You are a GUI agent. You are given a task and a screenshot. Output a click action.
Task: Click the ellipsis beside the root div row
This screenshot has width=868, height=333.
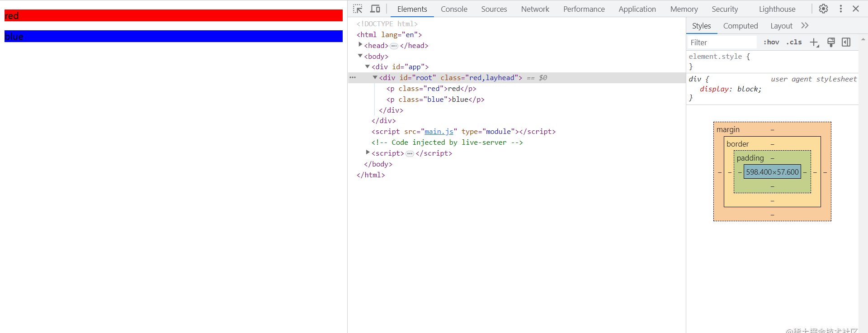click(x=353, y=78)
